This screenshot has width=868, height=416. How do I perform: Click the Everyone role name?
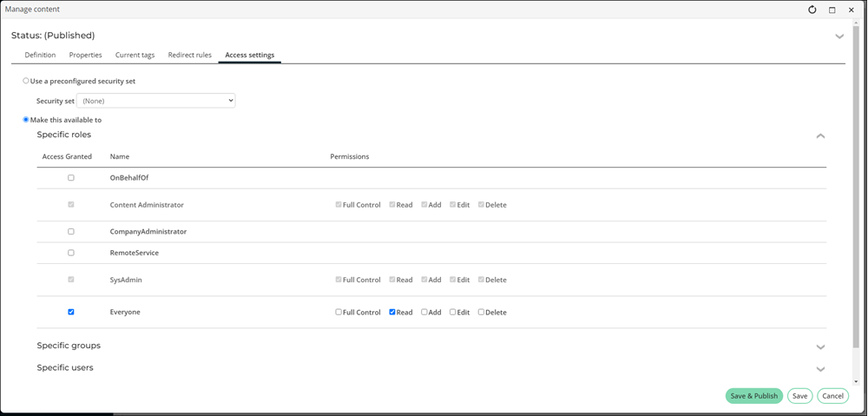coord(125,312)
